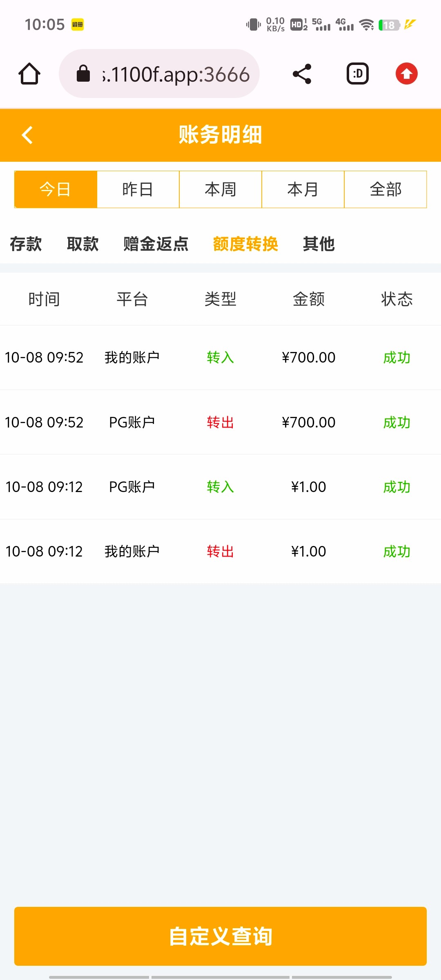Screen dimensions: 441x980
Task: Go back using the white chevron arrow
Action: (27, 135)
